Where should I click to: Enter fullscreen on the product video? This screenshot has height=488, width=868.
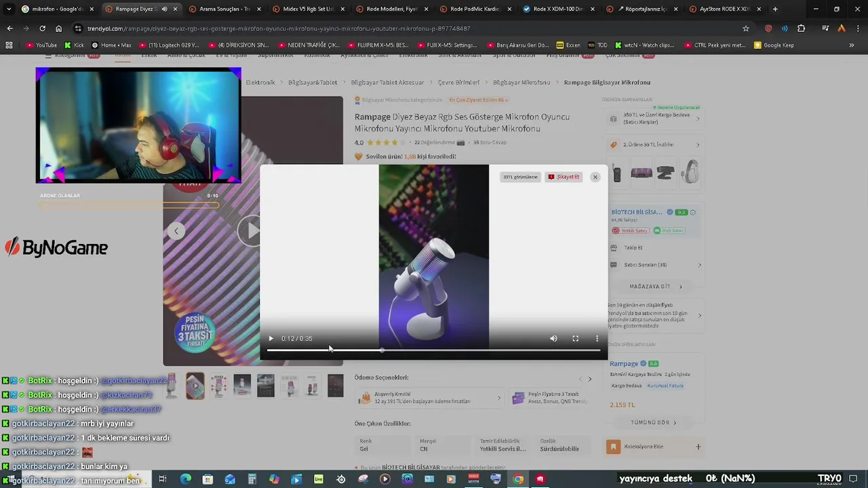[x=575, y=338]
